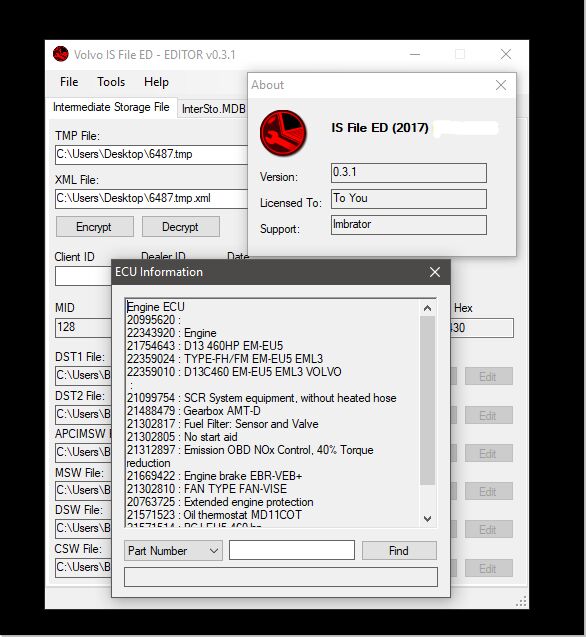Click the Decrypt button

[x=180, y=227]
